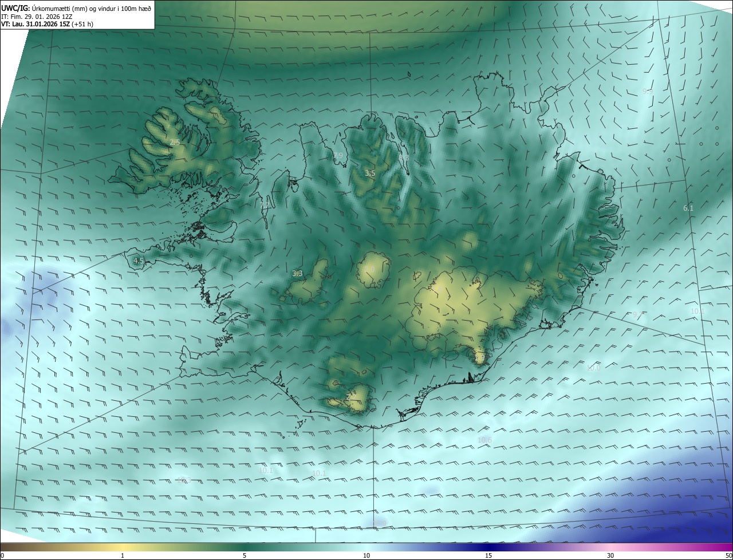Select the 15 tick on the colorbar
The image size is (733, 560).
click(488, 555)
